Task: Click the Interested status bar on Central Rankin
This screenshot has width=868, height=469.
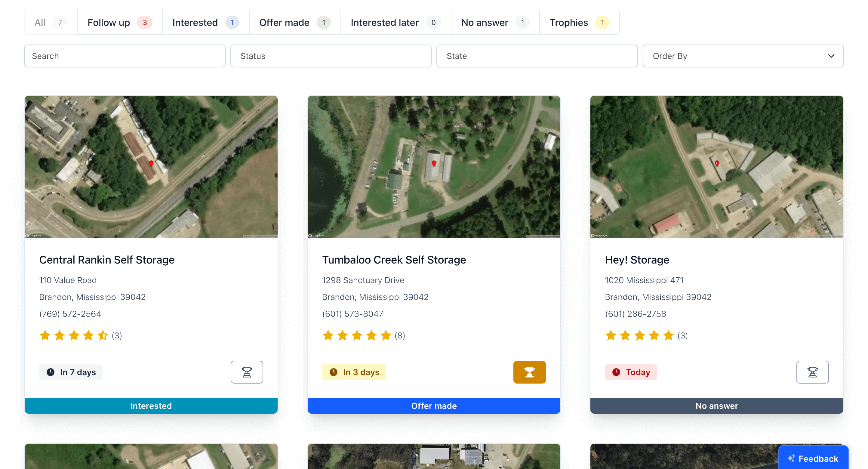Action: [151, 406]
